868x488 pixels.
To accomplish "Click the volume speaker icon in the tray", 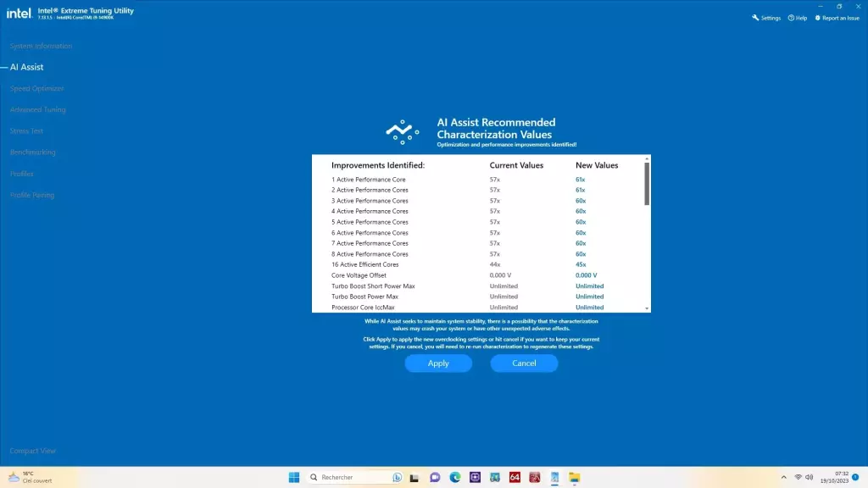I will pyautogui.click(x=809, y=477).
